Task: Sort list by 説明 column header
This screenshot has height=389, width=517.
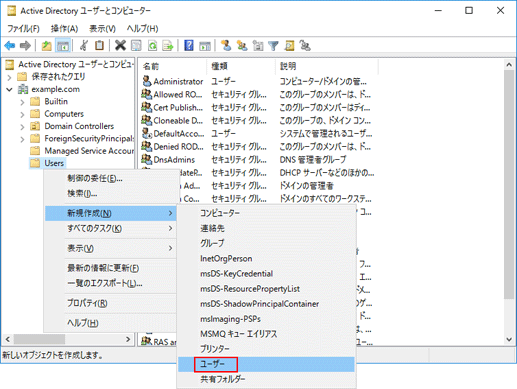Action: click(327, 66)
